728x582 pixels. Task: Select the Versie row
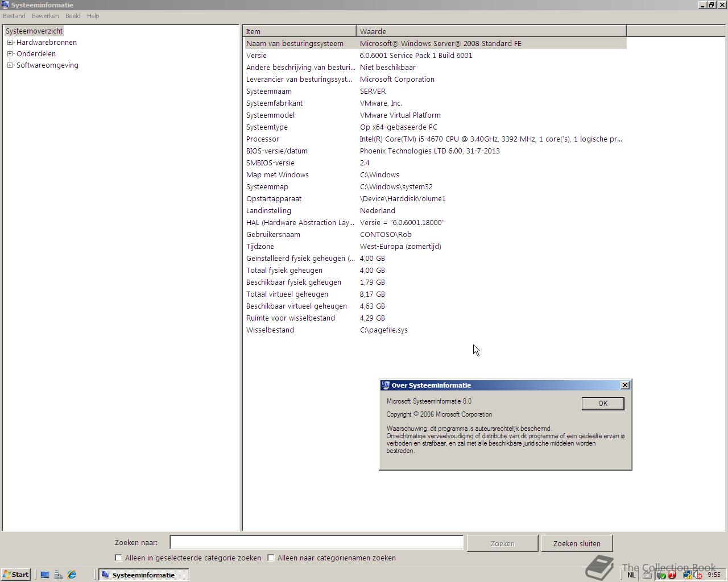tap(435, 55)
